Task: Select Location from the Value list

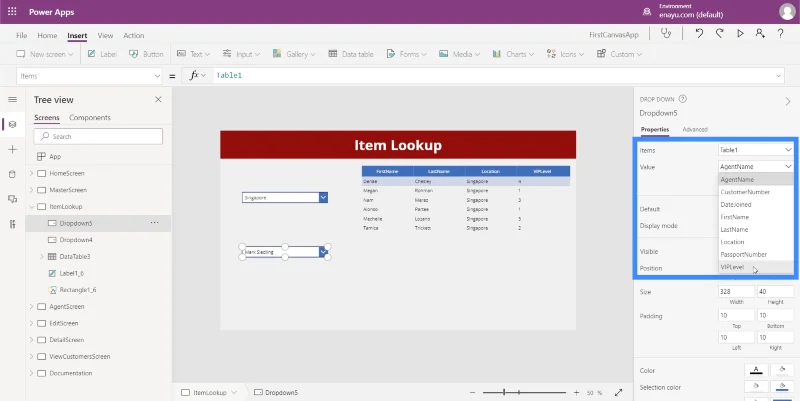Action: coord(756,242)
